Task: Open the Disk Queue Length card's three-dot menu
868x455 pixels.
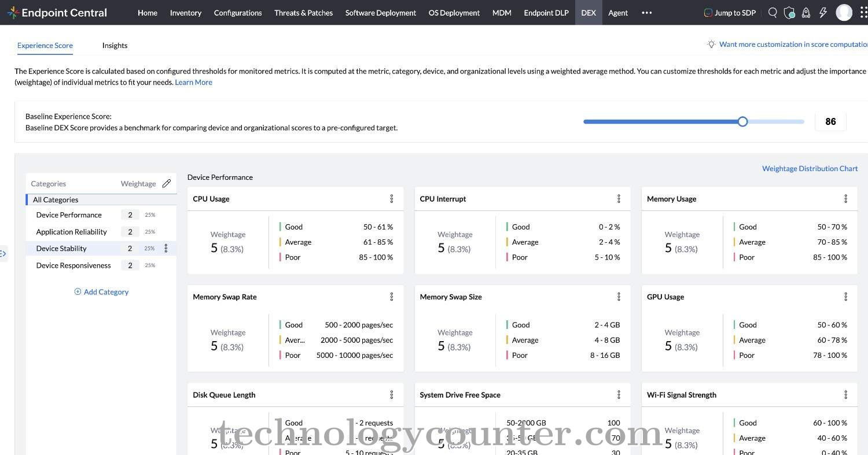Action: tap(392, 395)
